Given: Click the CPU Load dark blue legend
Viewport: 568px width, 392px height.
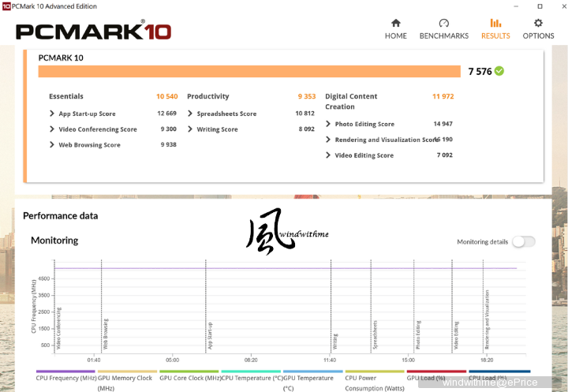Looking at the screenshot, I should [499, 371].
